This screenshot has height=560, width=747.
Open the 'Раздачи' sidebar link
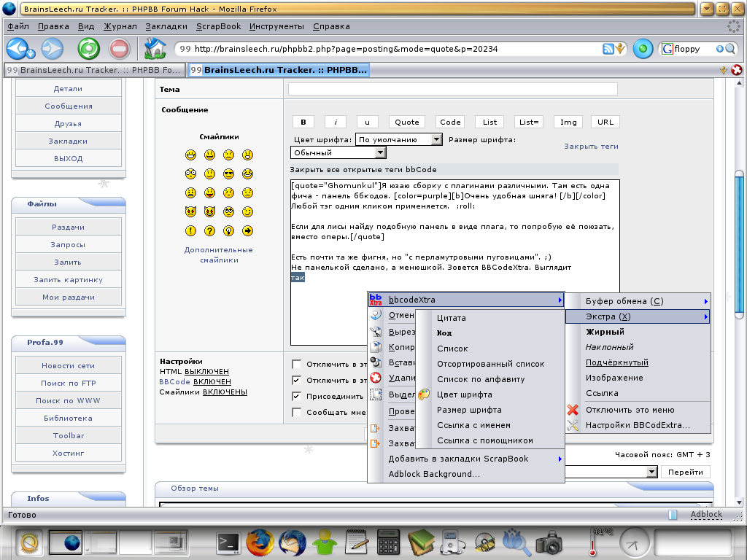68,227
